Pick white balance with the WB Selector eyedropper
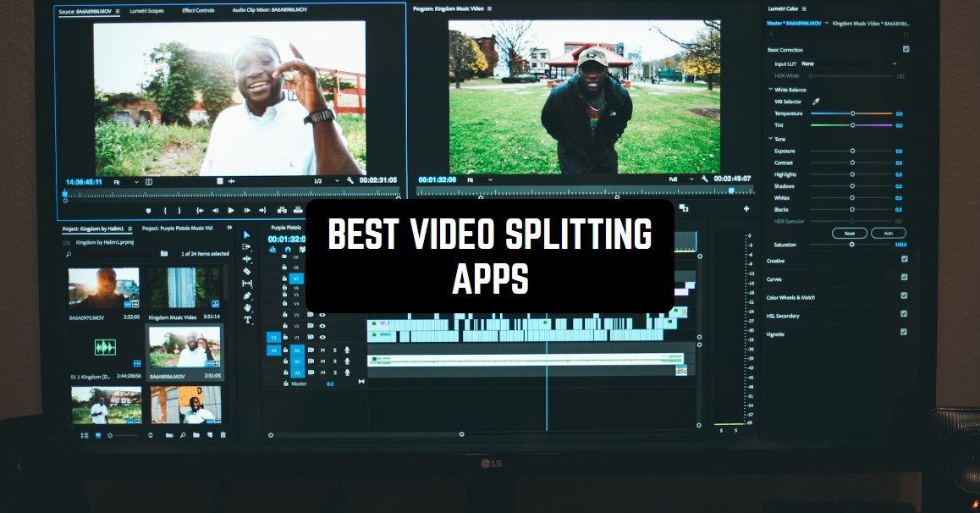Viewport: 980px width, 513px height. (816, 101)
